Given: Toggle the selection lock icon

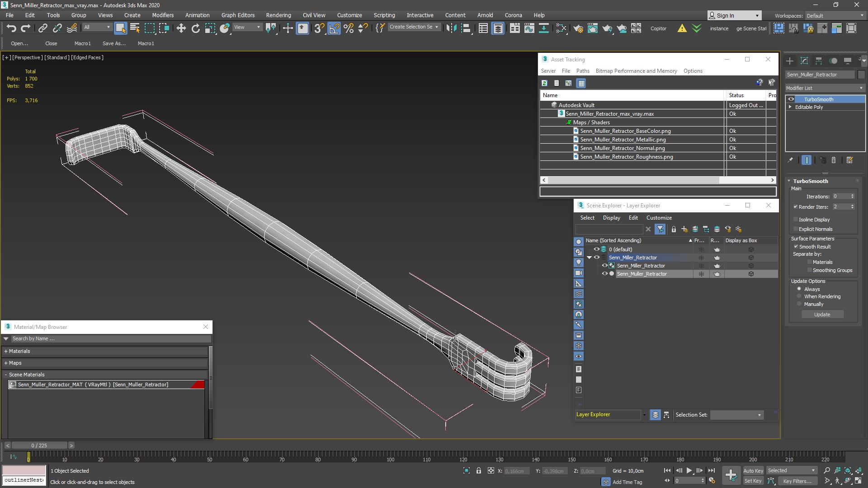Looking at the screenshot, I should (x=478, y=470).
